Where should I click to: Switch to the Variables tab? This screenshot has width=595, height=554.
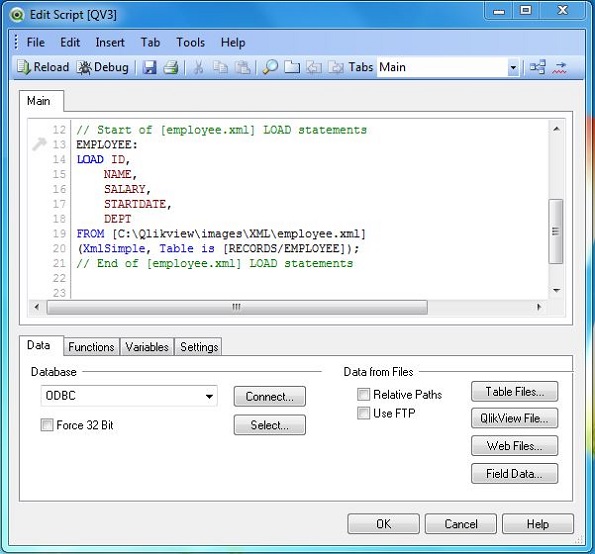pyautogui.click(x=147, y=347)
